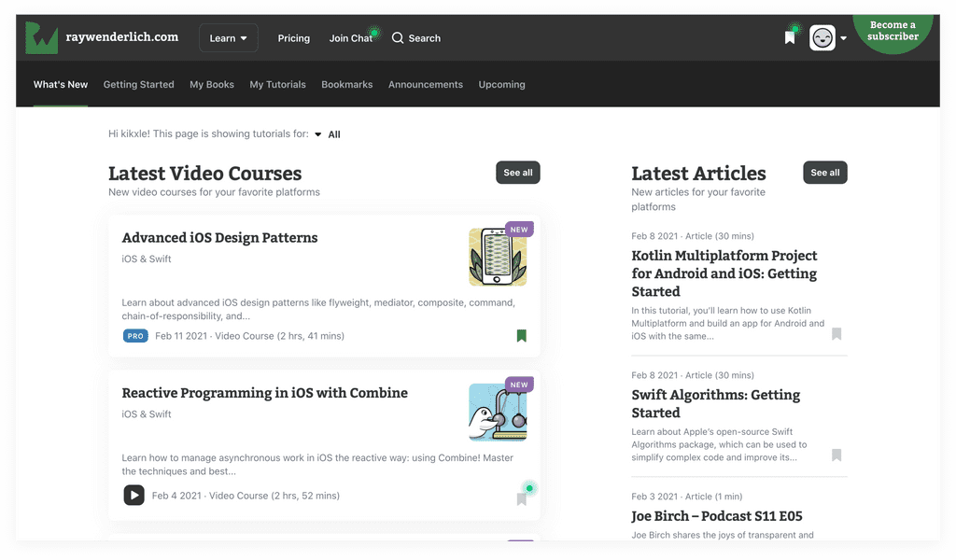Screen dimensions: 956x560
Task: Click Become a subscriber button
Action: point(893,31)
